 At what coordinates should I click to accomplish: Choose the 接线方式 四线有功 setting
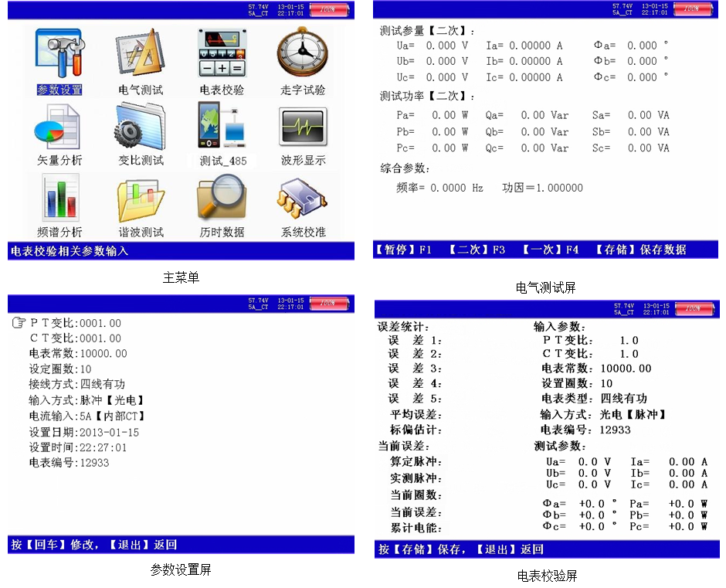(x=102, y=385)
